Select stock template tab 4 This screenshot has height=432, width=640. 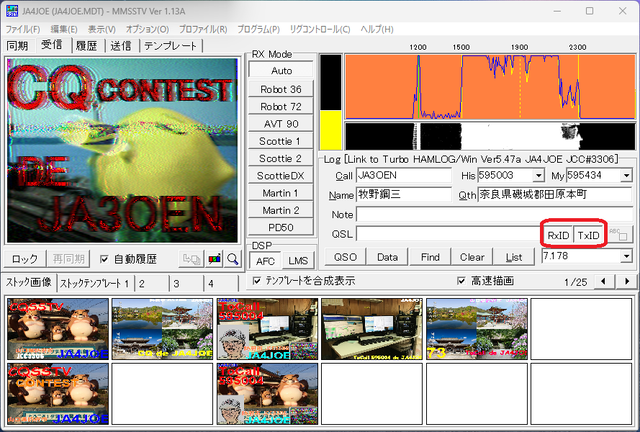221,283
